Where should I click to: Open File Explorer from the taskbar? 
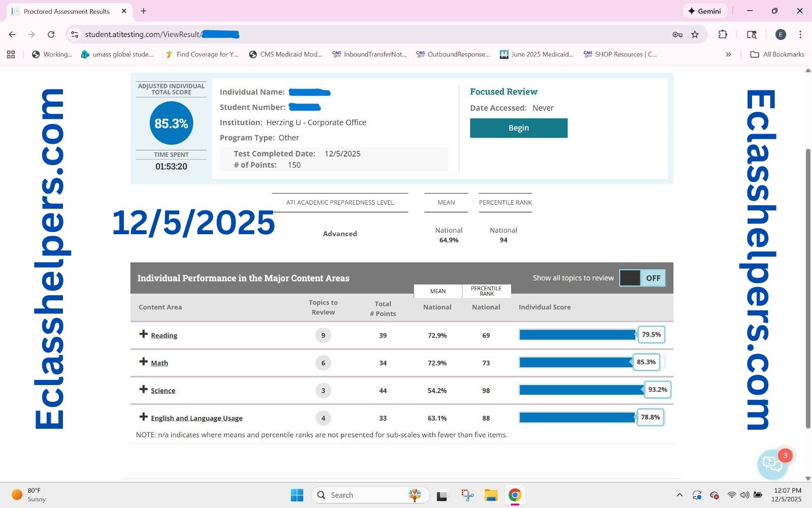(491, 495)
